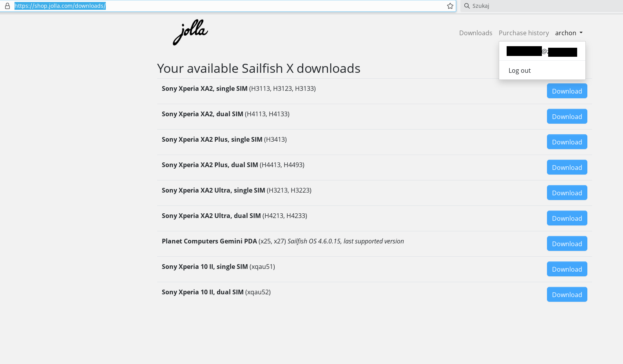Download Xperia XA2 Ultra dual SIM image
This screenshot has height=364, width=623.
point(567,218)
